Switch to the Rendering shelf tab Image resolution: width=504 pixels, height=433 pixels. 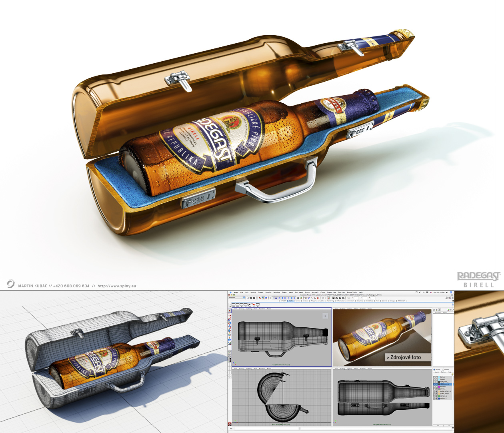click(x=330, y=301)
